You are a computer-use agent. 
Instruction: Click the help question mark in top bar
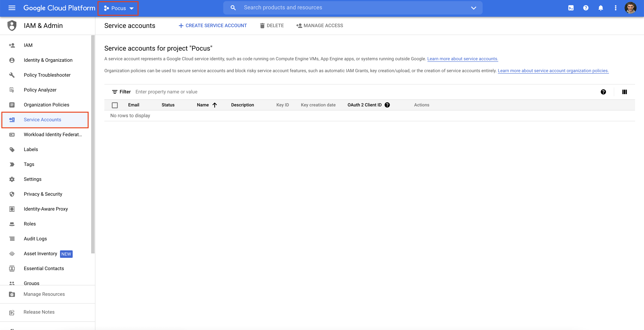coord(585,8)
